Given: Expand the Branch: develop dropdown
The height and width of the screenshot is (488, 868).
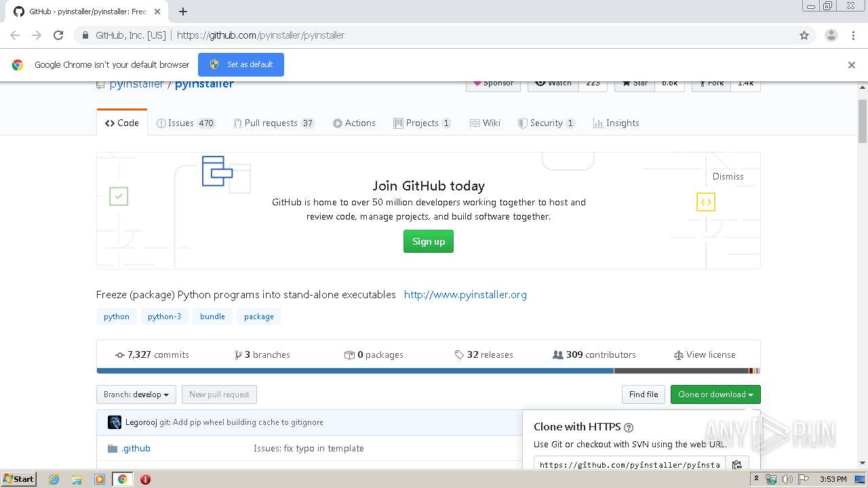Looking at the screenshot, I should point(136,394).
